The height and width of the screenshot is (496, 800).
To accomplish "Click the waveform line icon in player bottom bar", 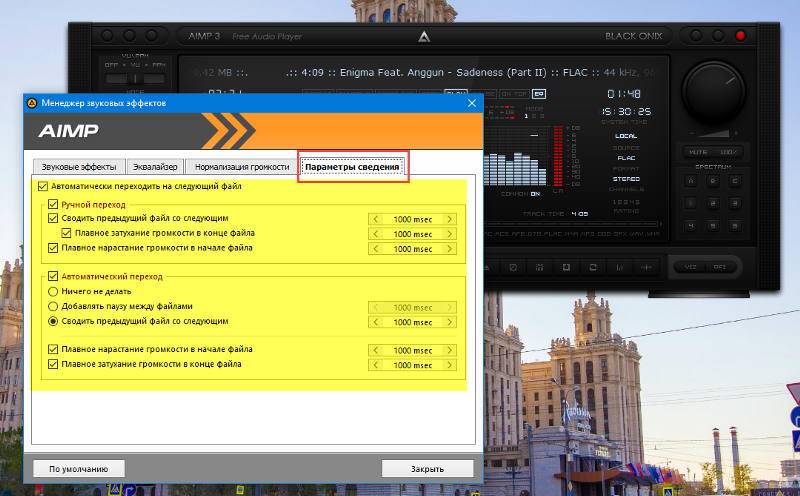I will point(646,267).
